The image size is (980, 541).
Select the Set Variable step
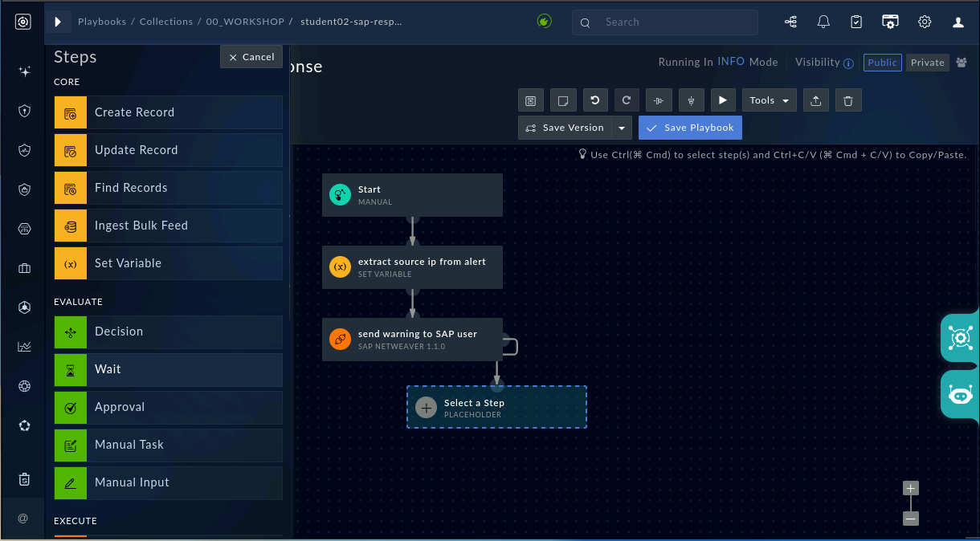[169, 263]
